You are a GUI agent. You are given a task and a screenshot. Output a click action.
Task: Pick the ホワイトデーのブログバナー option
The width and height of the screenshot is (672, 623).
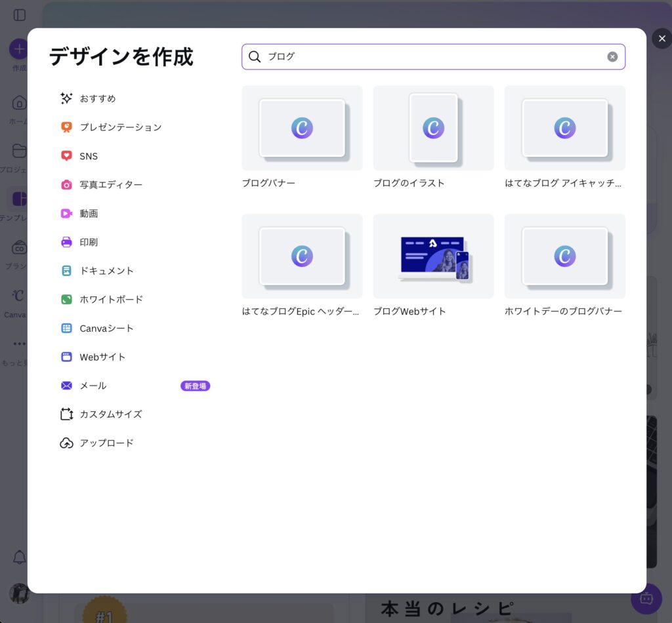click(x=564, y=256)
